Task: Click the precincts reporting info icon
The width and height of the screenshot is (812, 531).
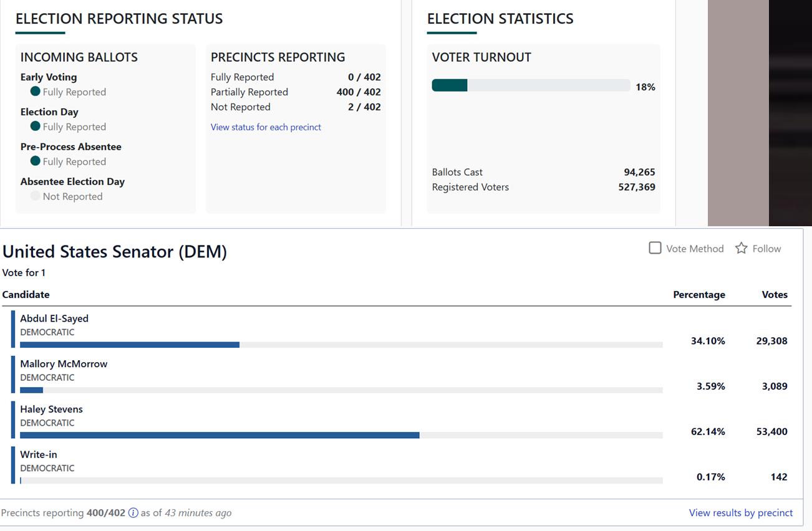Action: [133, 513]
